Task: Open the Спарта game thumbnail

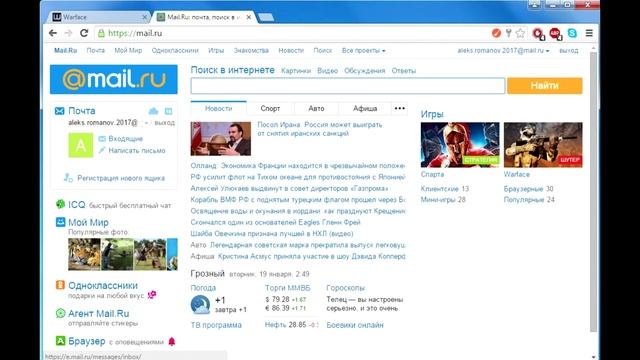Action: tap(460, 144)
